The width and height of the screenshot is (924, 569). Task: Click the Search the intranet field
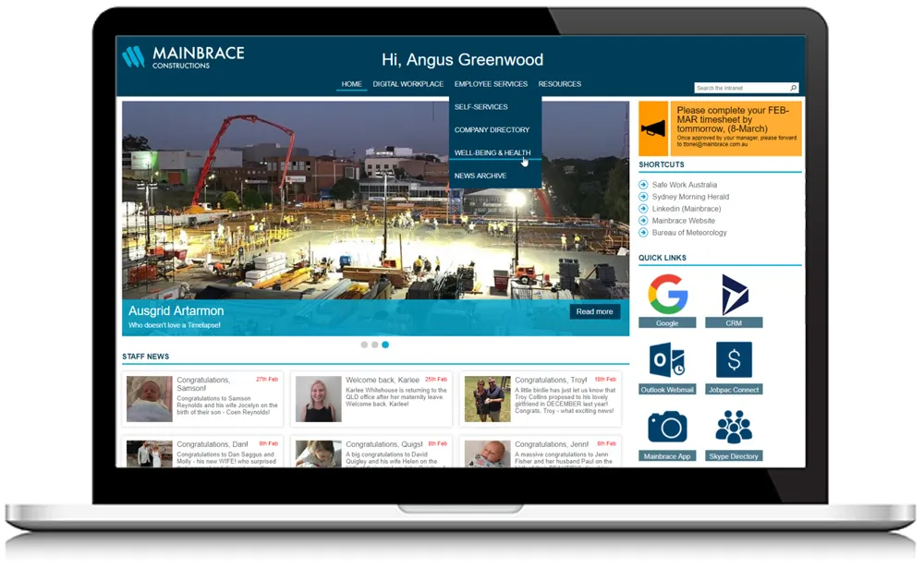pos(742,88)
